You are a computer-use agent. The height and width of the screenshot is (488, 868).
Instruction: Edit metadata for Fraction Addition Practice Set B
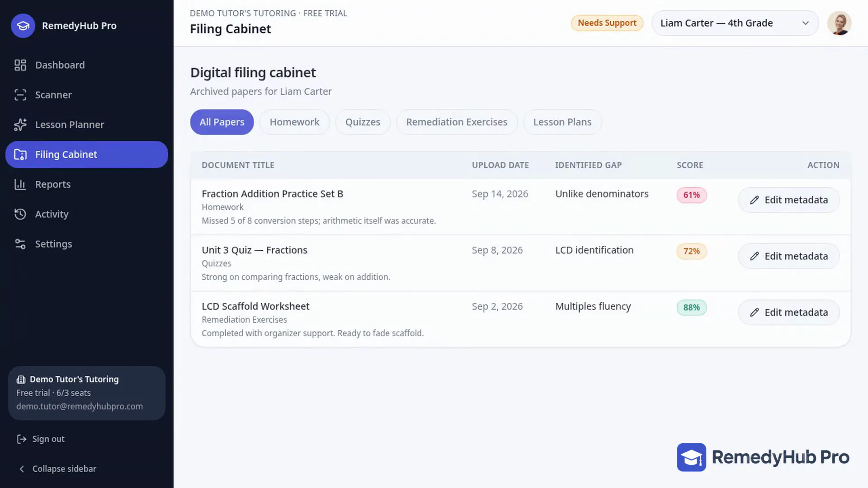[789, 200]
